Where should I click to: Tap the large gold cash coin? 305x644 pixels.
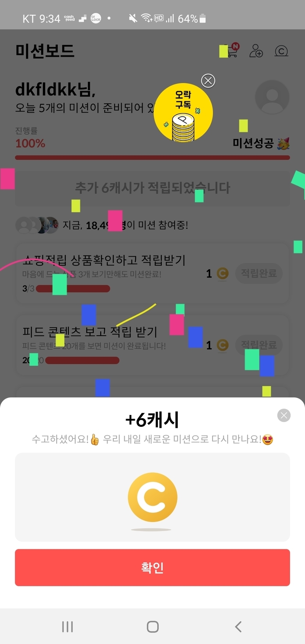tap(152, 497)
